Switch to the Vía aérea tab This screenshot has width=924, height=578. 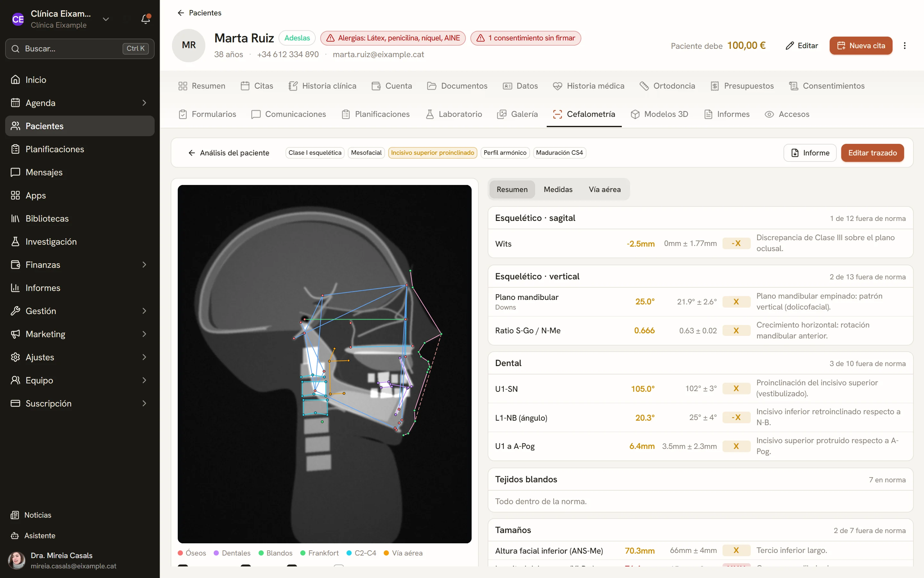coord(604,189)
